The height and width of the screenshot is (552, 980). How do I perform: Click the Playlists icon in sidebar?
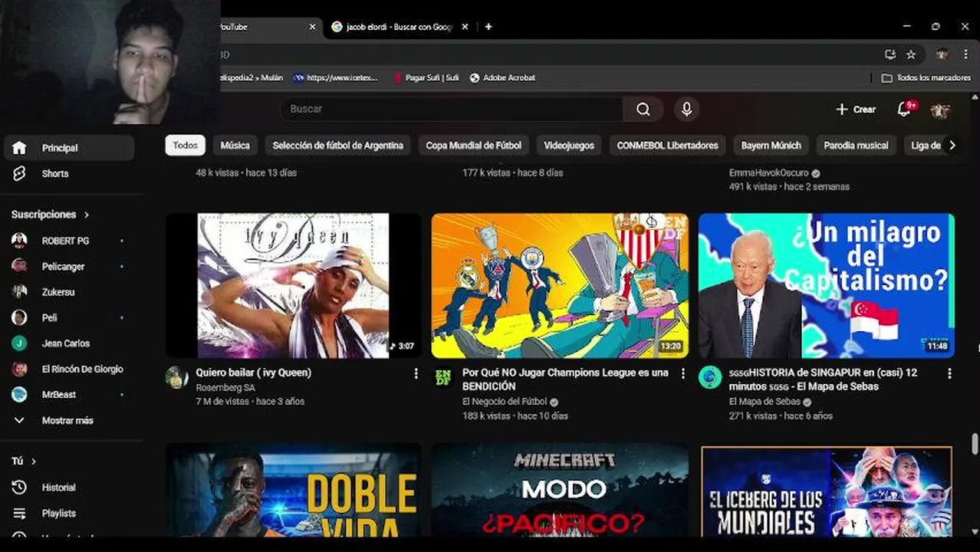pos(20,513)
